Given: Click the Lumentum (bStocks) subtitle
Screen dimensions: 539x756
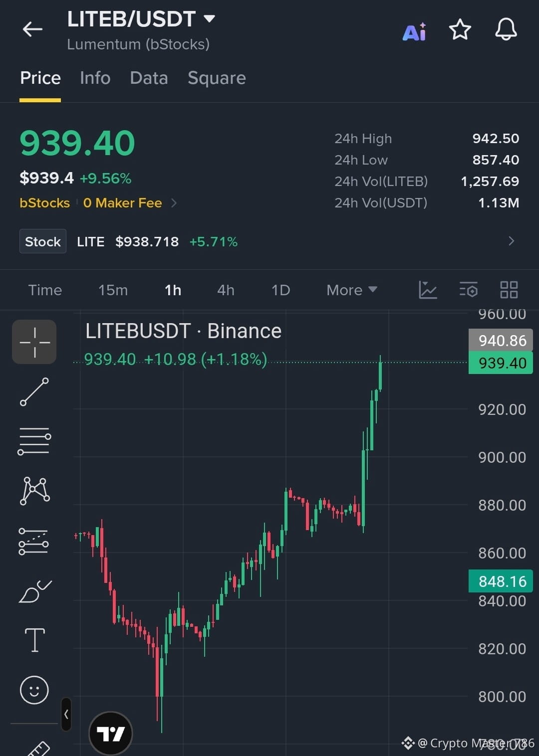Looking at the screenshot, I should [x=138, y=44].
